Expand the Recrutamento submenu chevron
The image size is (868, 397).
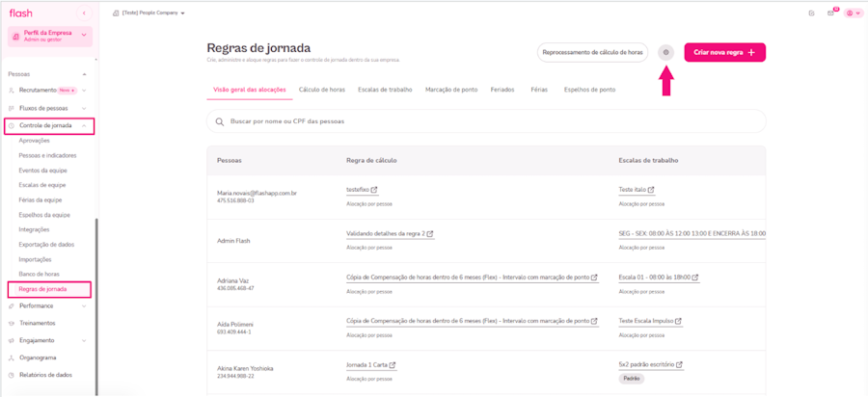pos(84,91)
